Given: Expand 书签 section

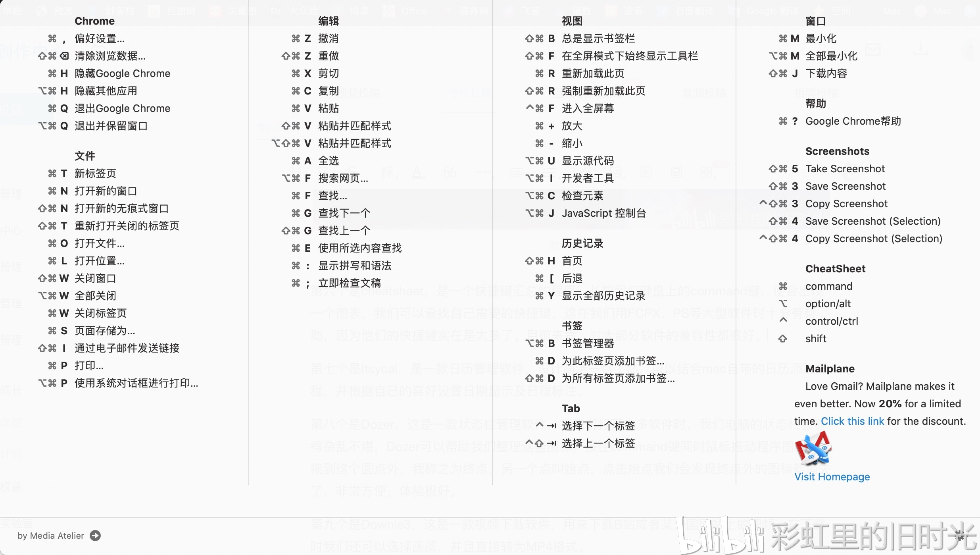Looking at the screenshot, I should tap(572, 325).
